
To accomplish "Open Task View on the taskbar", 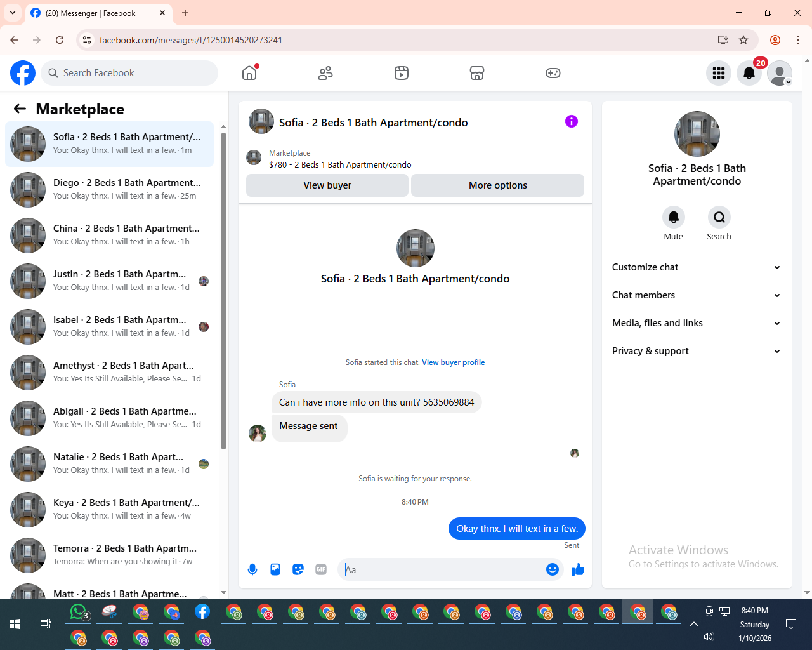I will pos(46,624).
